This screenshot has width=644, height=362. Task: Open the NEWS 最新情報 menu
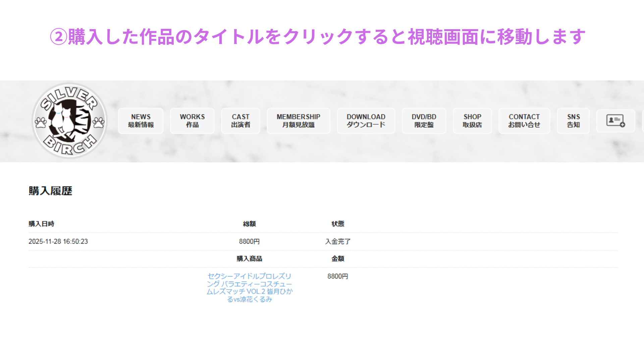tap(141, 121)
